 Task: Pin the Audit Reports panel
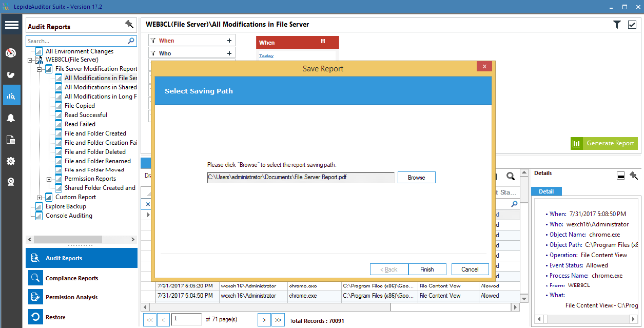point(129,24)
